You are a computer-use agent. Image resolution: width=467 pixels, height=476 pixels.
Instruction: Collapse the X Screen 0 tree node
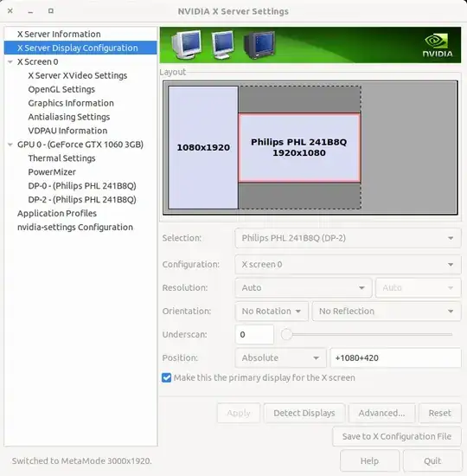(x=10, y=62)
